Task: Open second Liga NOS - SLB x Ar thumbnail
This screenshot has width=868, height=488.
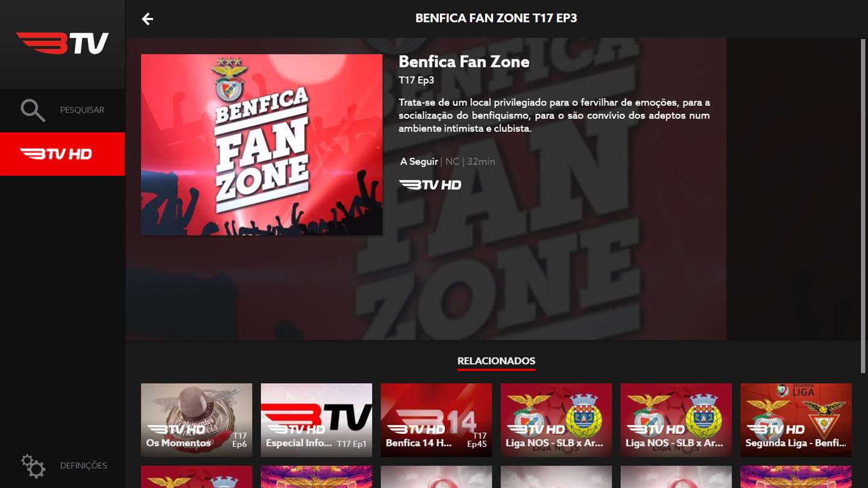Action: click(676, 420)
